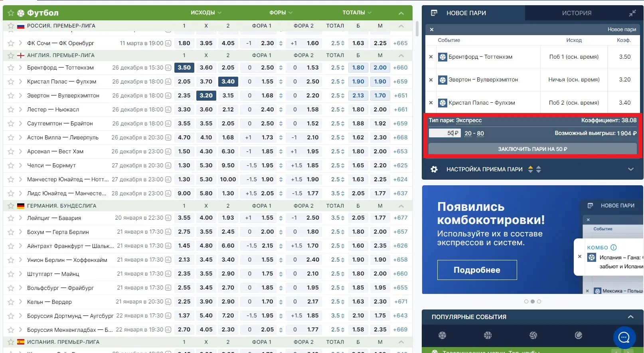Open statistics icon for Брентфорд — Тоттенхэм

[x=168, y=68]
